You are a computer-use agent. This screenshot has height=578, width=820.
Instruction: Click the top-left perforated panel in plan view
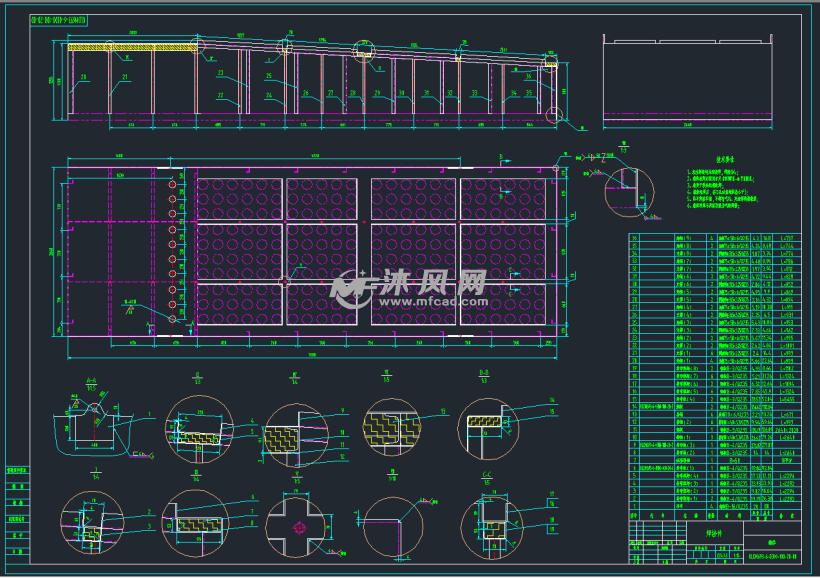(239, 198)
